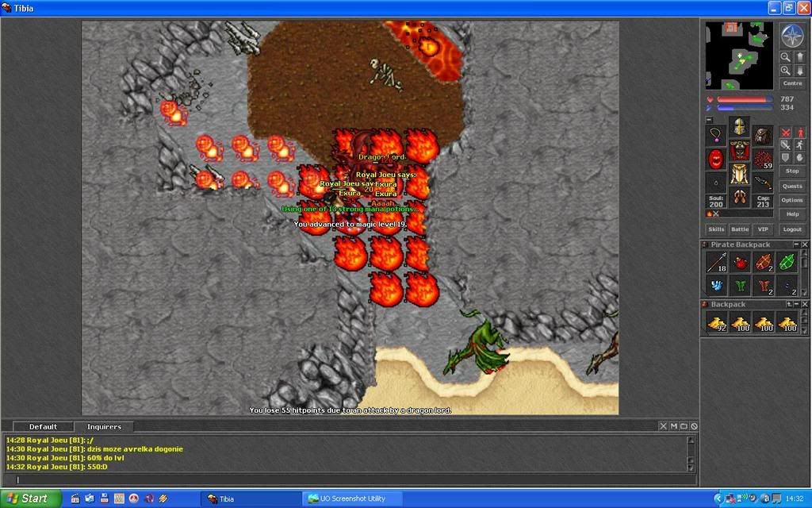Switch to Tibia in the taskbar
Viewport: 812px width, 508px height.
coord(251,498)
